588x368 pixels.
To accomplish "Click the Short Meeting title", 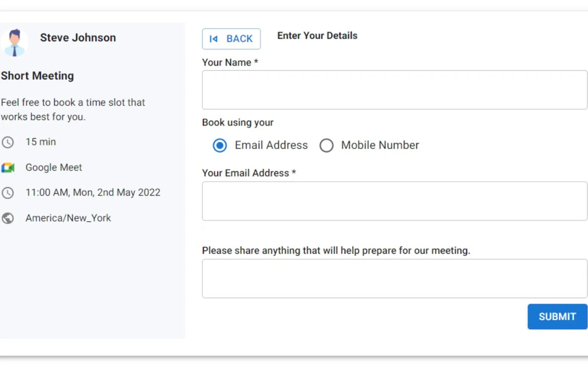I will click(x=37, y=75).
